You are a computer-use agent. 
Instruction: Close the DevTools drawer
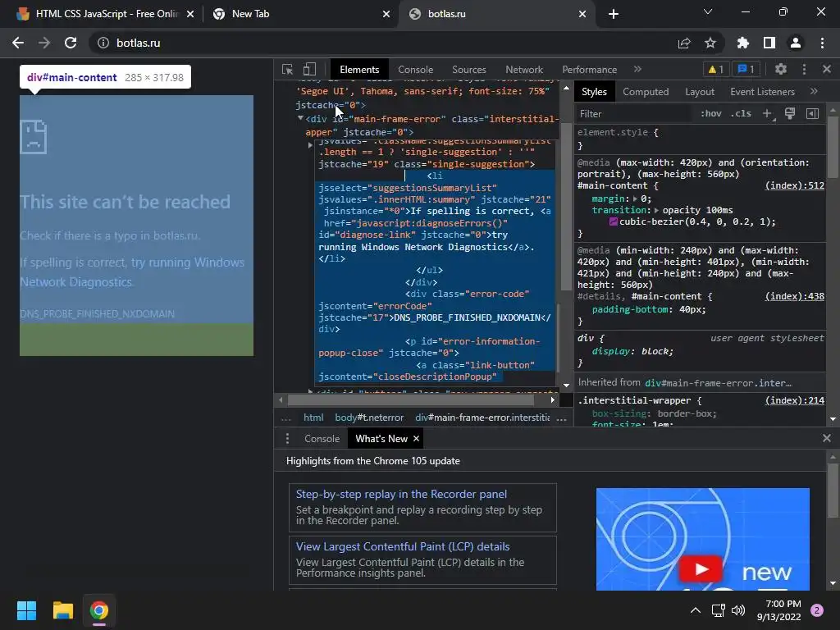[x=827, y=439]
